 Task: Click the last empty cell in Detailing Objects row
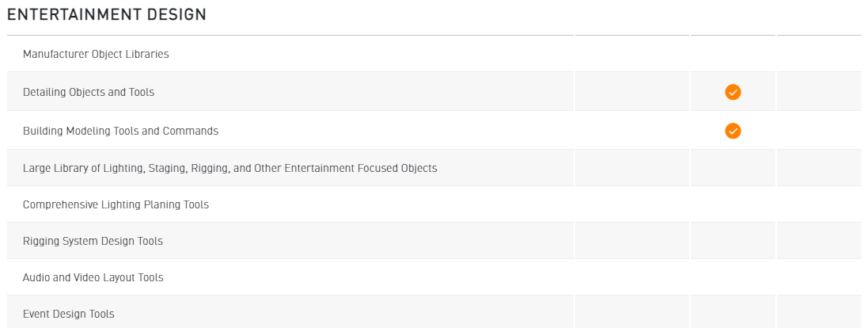(x=819, y=92)
